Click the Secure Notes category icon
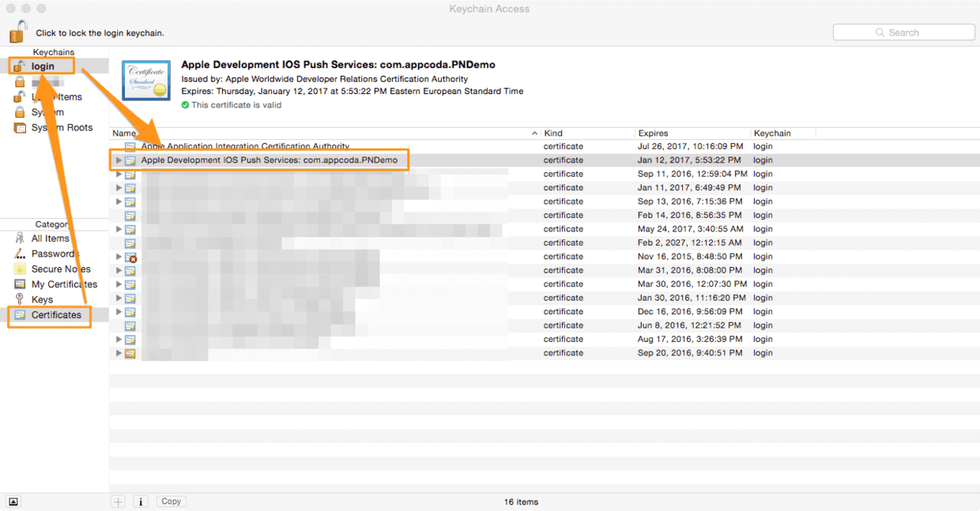 20,269
